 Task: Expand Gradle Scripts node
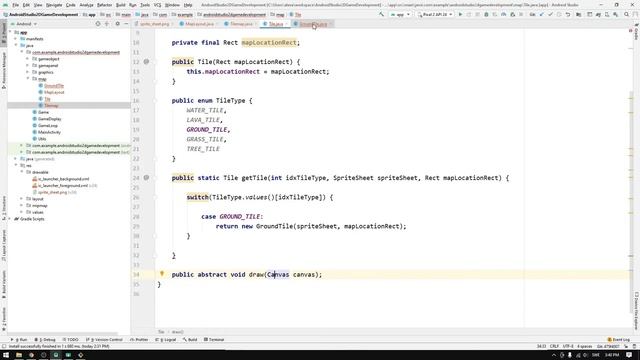click(11, 219)
